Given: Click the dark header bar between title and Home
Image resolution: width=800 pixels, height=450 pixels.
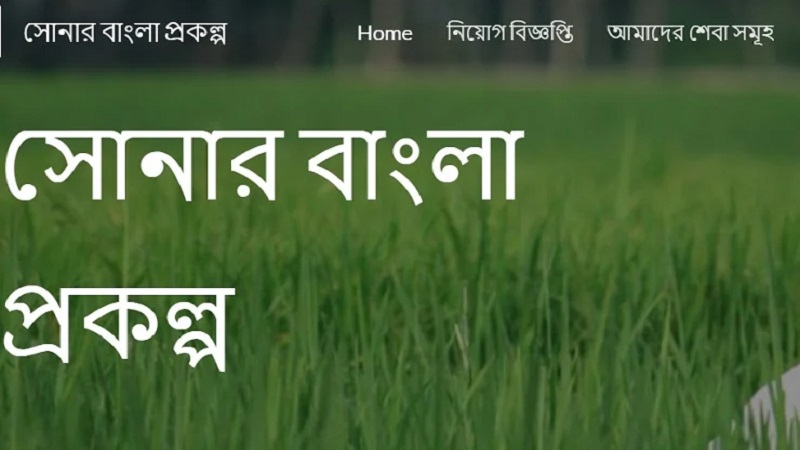Looking at the screenshot, I should [292, 33].
